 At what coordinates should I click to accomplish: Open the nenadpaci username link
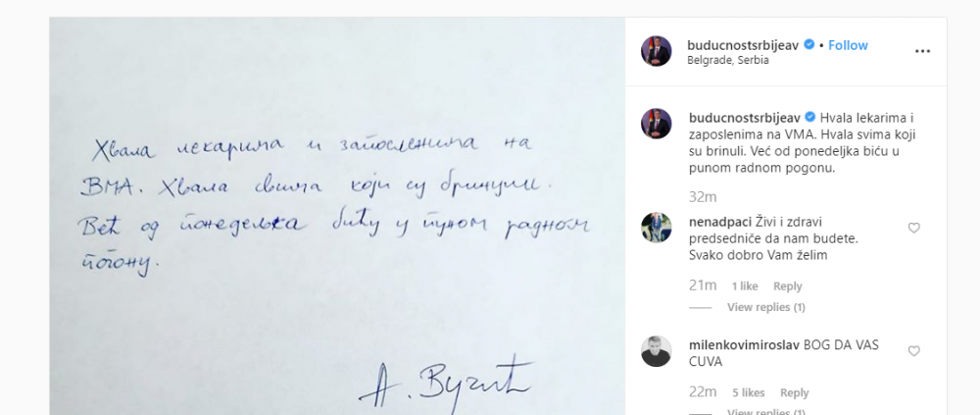coord(718,222)
